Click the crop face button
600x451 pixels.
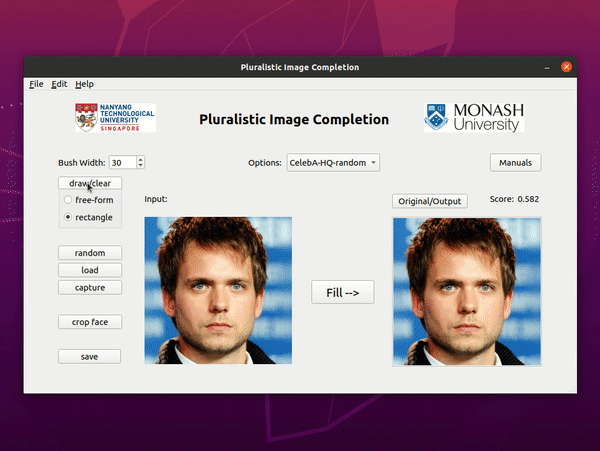pos(90,322)
